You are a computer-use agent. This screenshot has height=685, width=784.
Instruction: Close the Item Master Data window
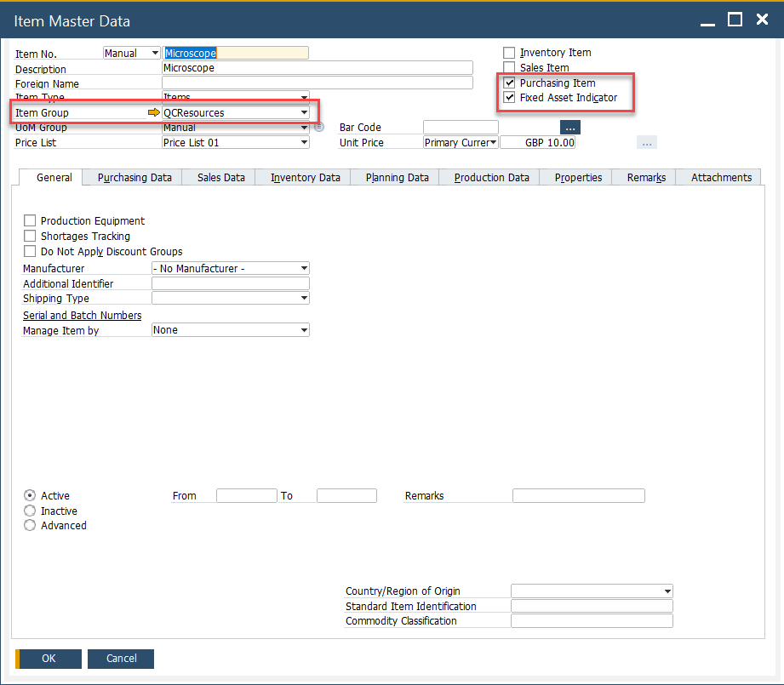(x=762, y=20)
